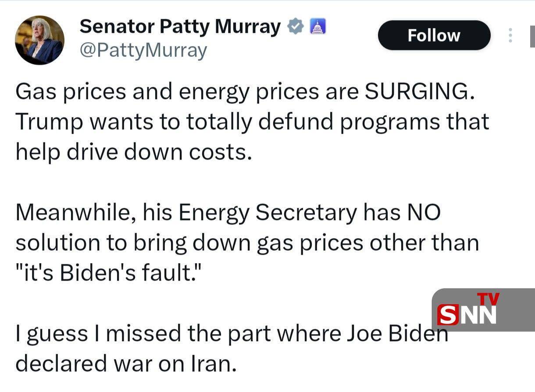The image size is (535, 392).
Task: Click the line "declared war on Iran."
Action: (x=126, y=364)
